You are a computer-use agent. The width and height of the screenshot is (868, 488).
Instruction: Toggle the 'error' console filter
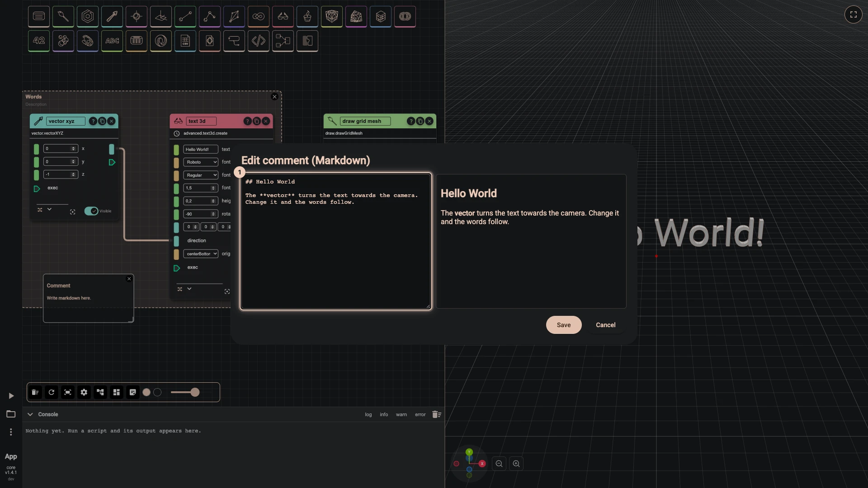click(420, 414)
